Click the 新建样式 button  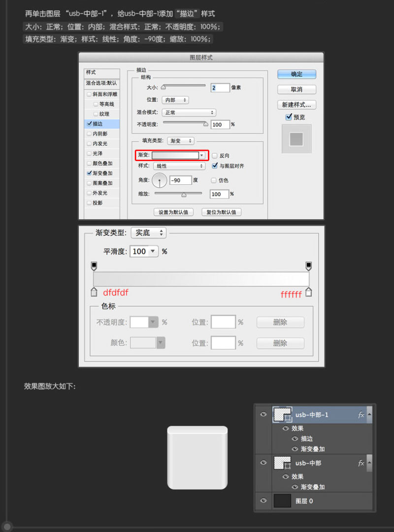[296, 104]
